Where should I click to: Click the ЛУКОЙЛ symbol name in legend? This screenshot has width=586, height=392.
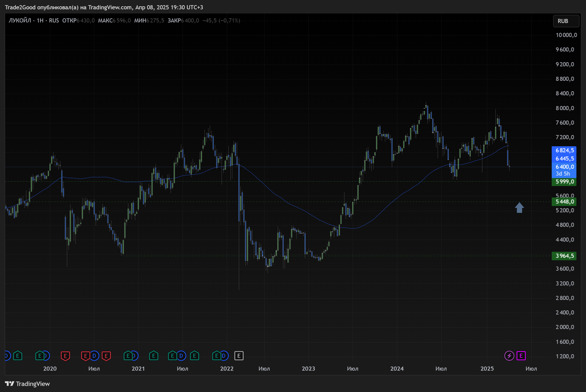pos(20,21)
